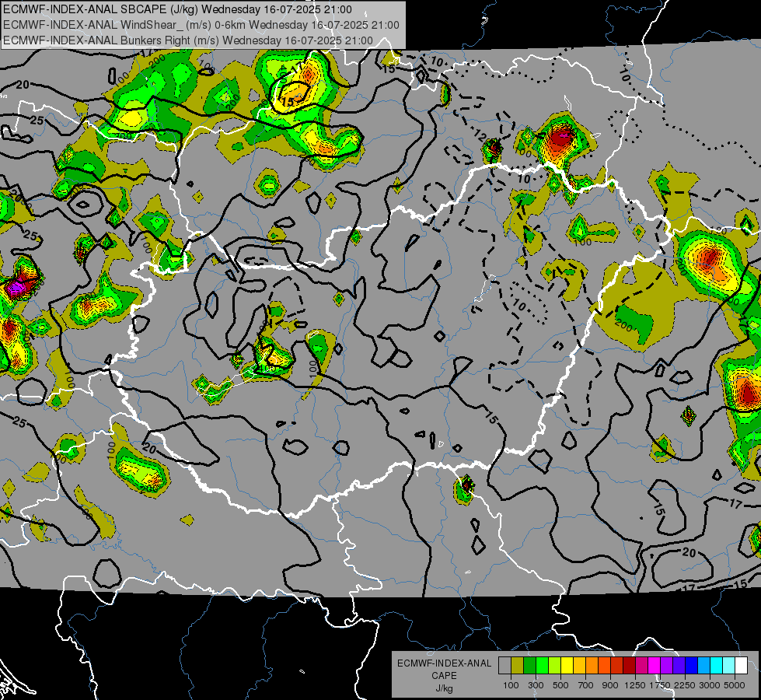Select the dark red legend swatch
This screenshot has height=700, width=761.
point(630,666)
